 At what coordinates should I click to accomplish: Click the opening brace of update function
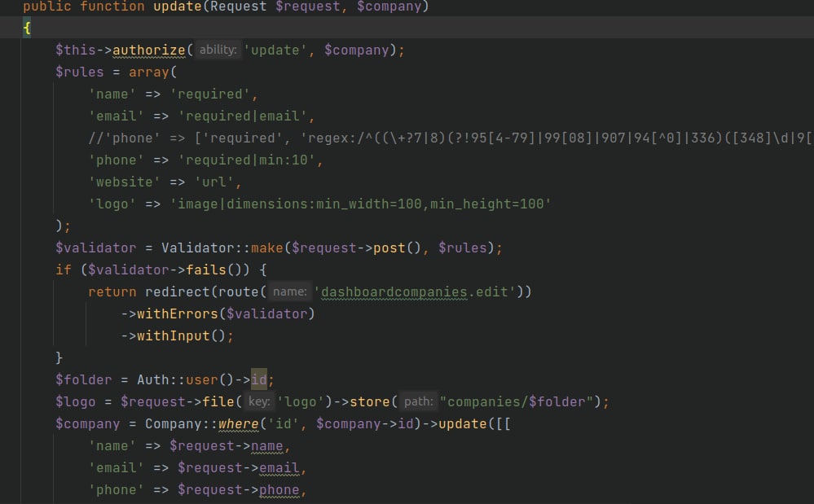27,28
